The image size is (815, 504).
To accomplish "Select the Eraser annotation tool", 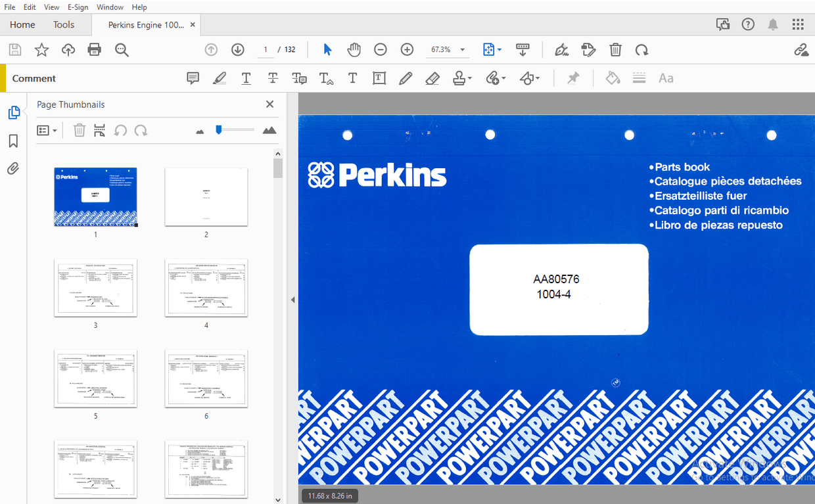I will 432,78.
